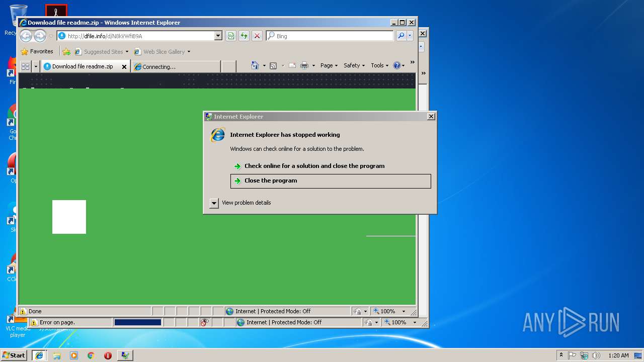Screen dimensions: 644x362
Task: Go back with the Back arrow button
Action: pyautogui.click(x=26, y=36)
